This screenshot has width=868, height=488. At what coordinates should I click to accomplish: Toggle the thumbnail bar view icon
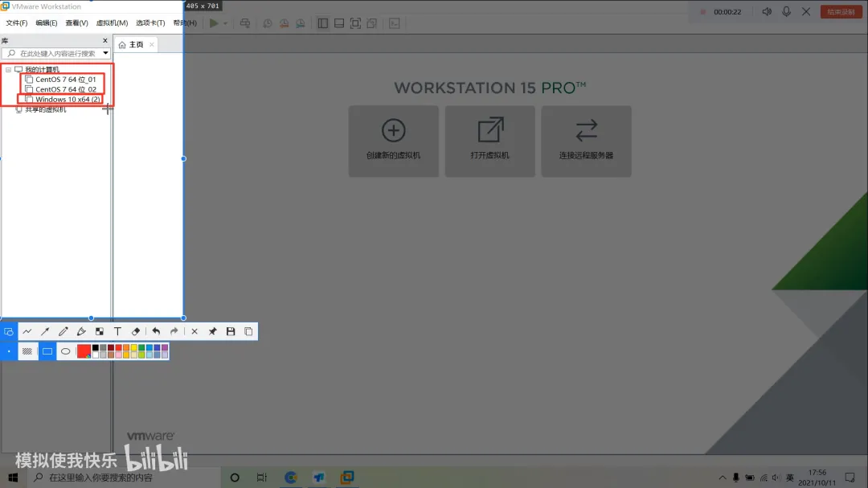coord(339,23)
